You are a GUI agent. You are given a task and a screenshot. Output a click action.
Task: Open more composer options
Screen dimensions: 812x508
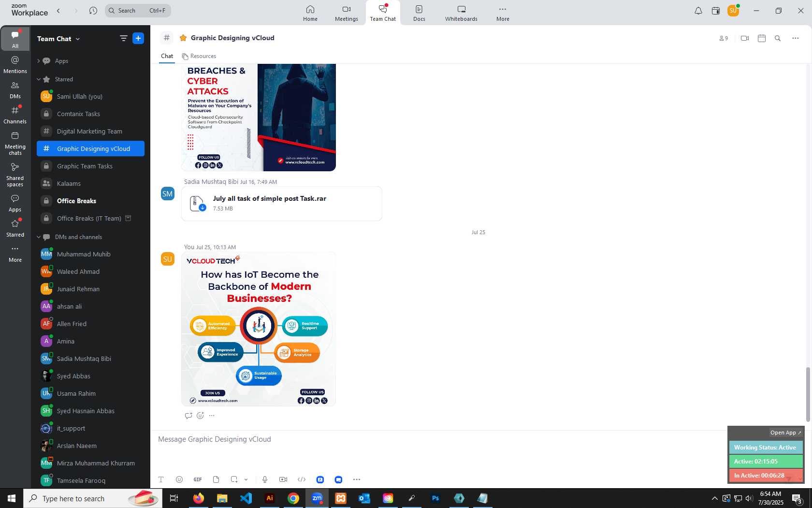357,479
